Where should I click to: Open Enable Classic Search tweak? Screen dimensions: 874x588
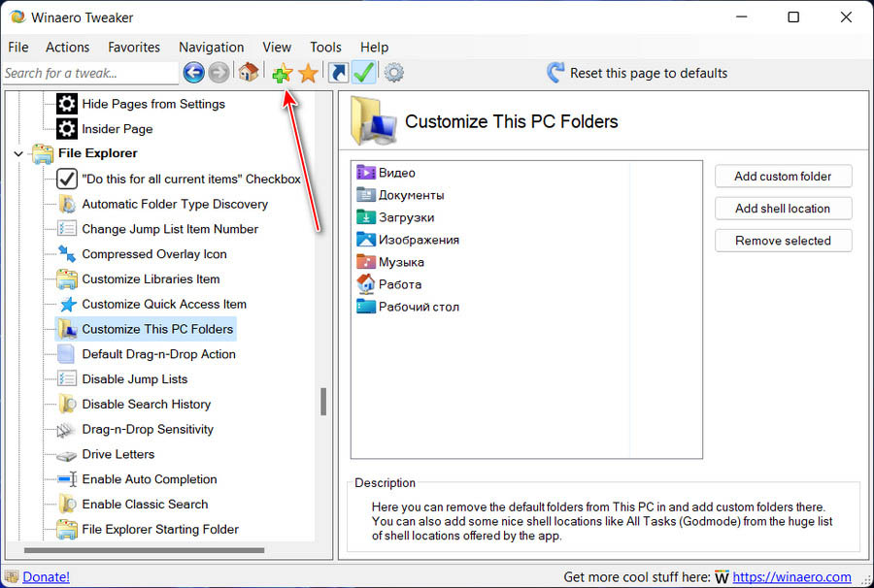(145, 505)
